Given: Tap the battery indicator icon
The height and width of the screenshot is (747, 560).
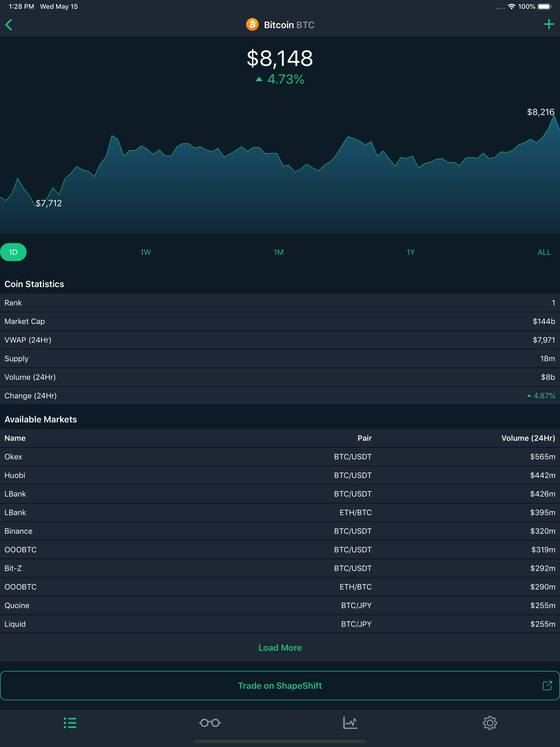Looking at the screenshot, I should click(544, 6).
